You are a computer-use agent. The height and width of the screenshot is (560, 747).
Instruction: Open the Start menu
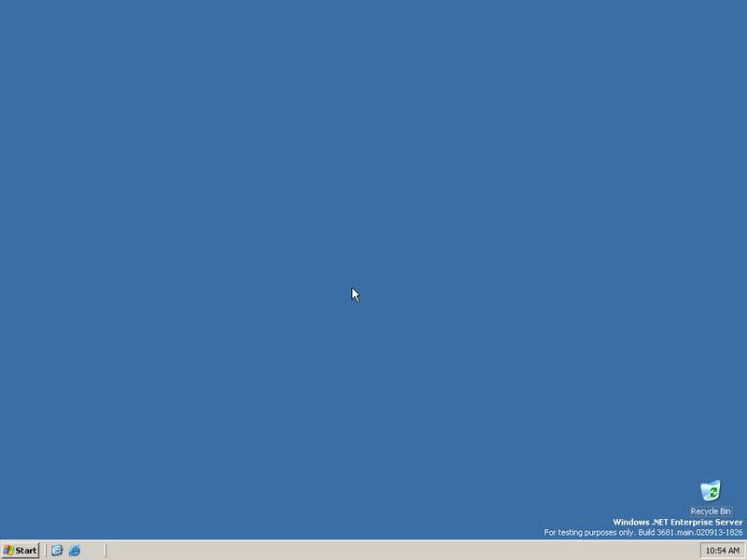(x=20, y=551)
